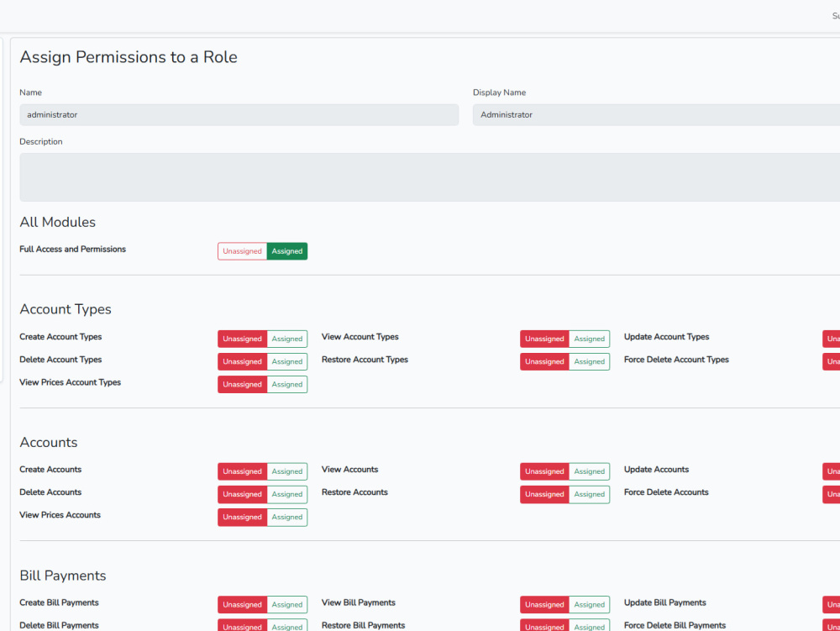Set Full Access and Permissions to Unassigned
840x631 pixels.
click(242, 251)
